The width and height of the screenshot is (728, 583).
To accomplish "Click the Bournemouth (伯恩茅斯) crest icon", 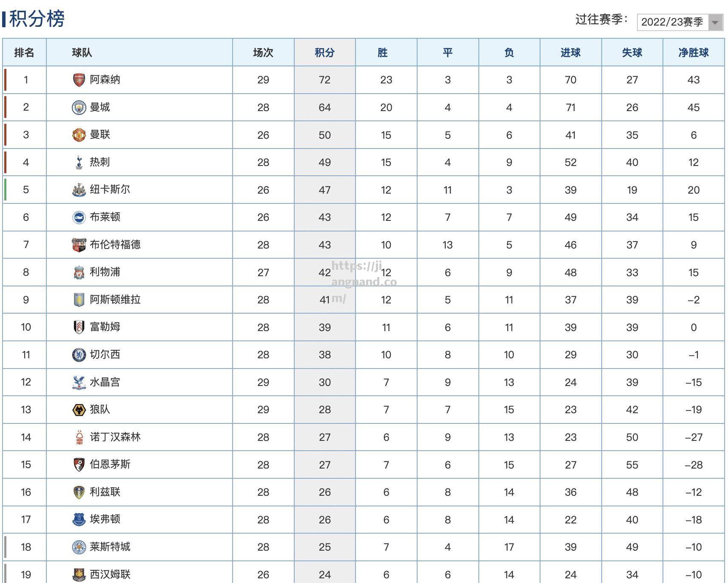I will pyautogui.click(x=79, y=465).
